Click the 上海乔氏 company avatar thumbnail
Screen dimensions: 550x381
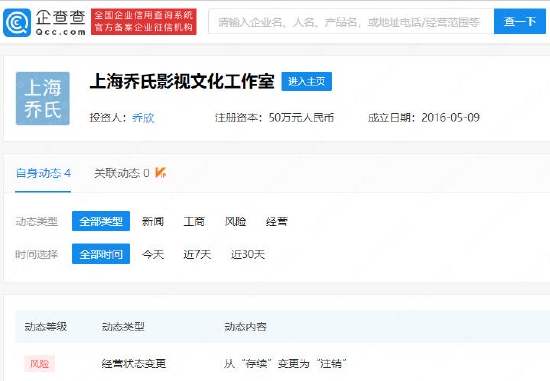43,99
